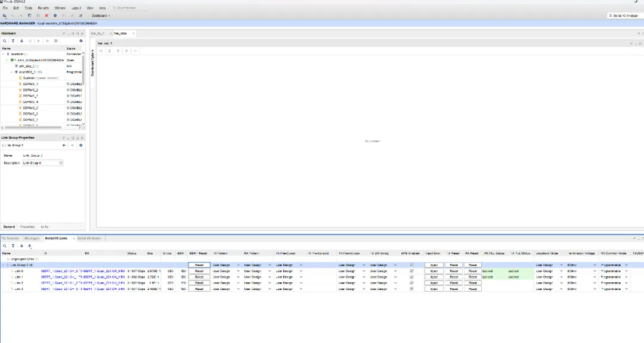Open Loopback Mode dropdown for Link 1
Image resolution: width=644 pixels, height=343 pixels.
[561, 277]
